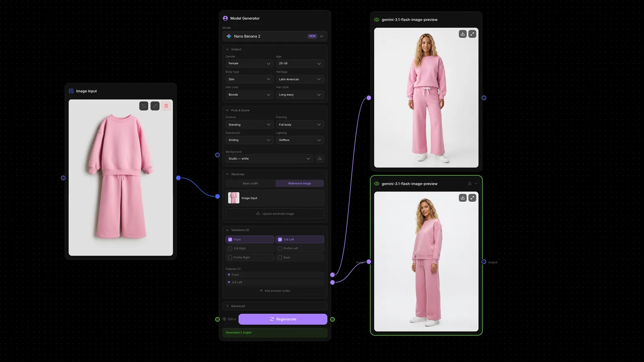Open the Hair color dropdown showing Blonde
Viewport: 644px width, 362px height.
pos(250,95)
